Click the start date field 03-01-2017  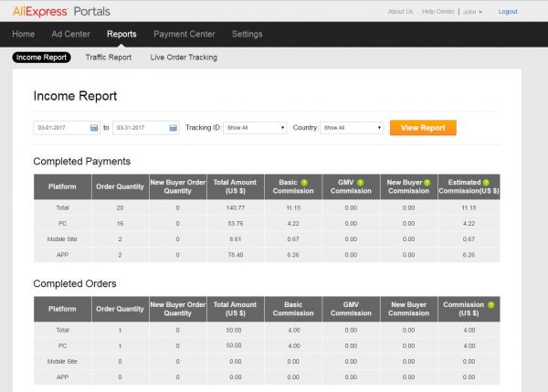click(x=67, y=128)
